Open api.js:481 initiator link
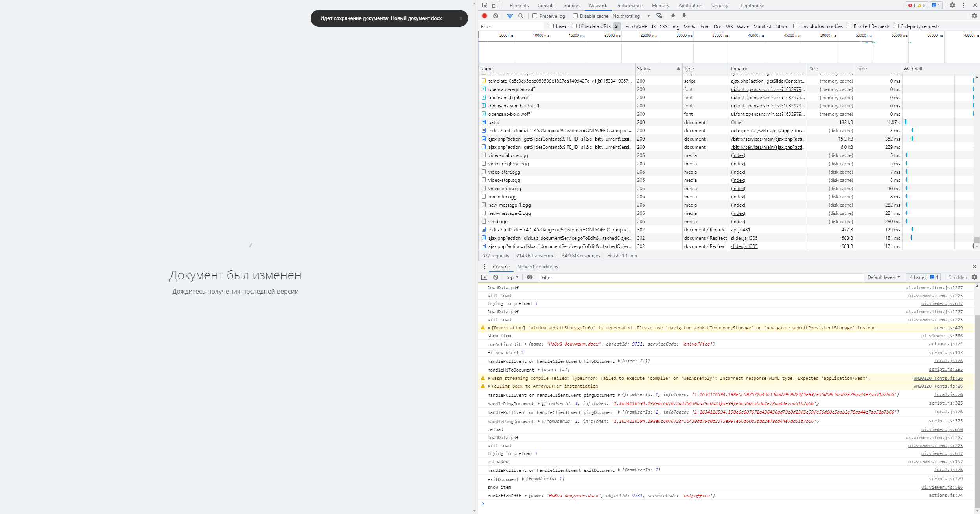The image size is (980, 514). [741, 230]
